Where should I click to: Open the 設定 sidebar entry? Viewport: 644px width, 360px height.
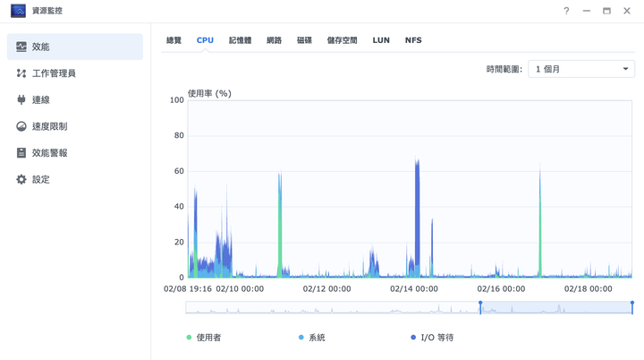point(75,179)
